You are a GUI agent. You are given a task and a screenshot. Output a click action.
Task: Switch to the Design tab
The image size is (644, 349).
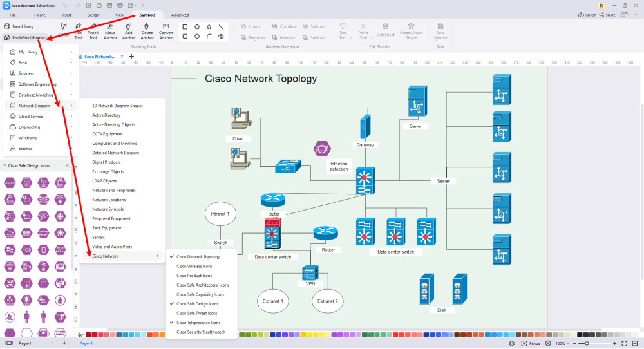[93, 15]
